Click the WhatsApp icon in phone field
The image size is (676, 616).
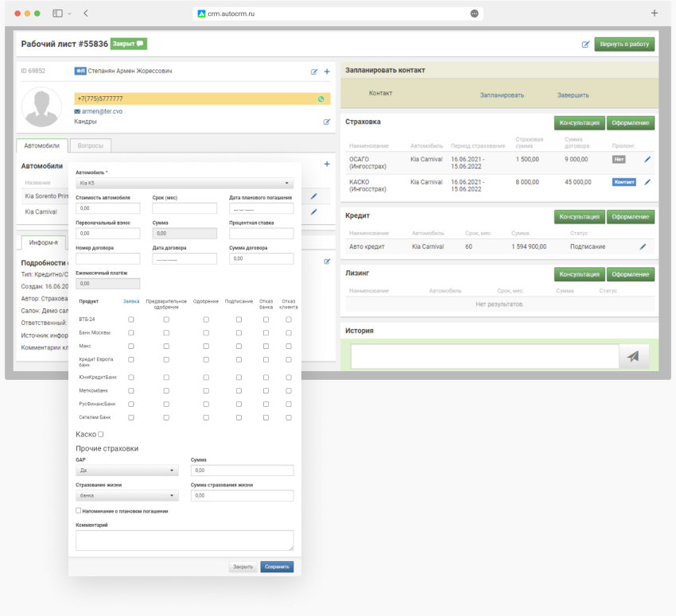click(321, 99)
